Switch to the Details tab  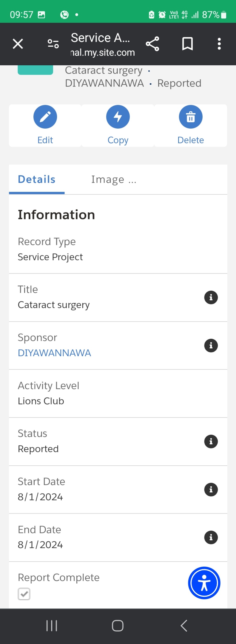click(37, 179)
